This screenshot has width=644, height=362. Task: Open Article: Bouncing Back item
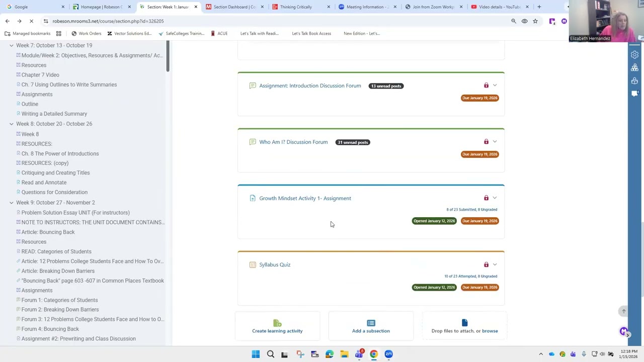[48, 232]
